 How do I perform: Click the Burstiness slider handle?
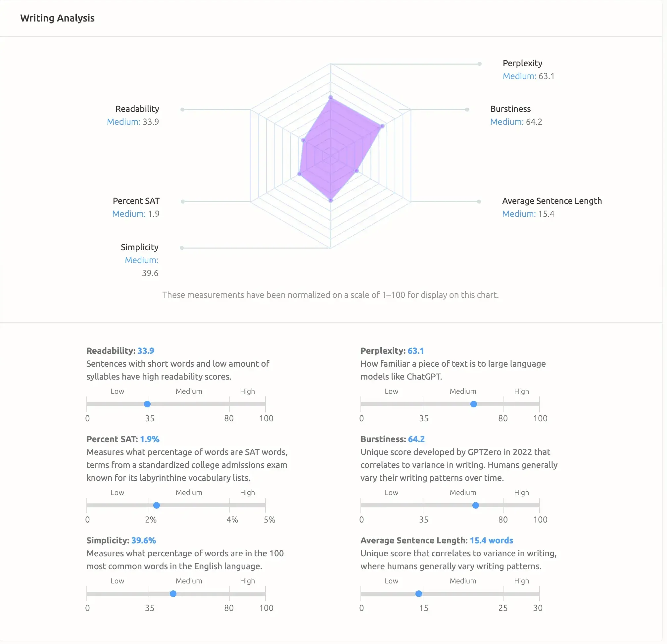click(x=475, y=505)
